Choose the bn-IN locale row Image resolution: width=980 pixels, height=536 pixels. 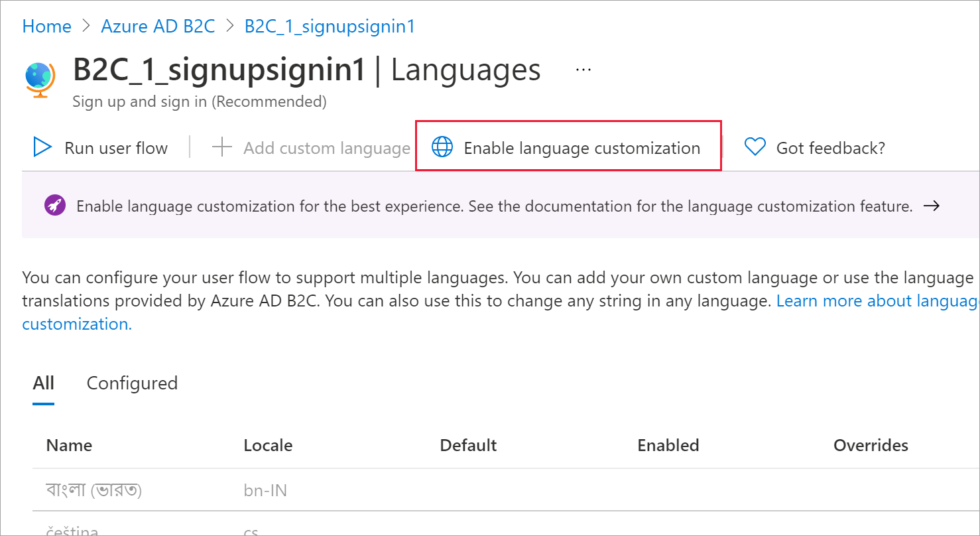click(x=265, y=490)
